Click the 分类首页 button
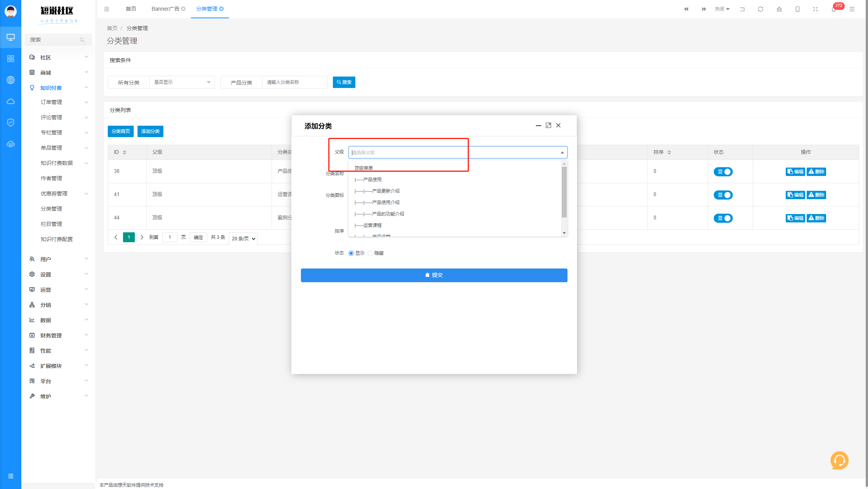The height and width of the screenshot is (489, 868). pos(121,131)
